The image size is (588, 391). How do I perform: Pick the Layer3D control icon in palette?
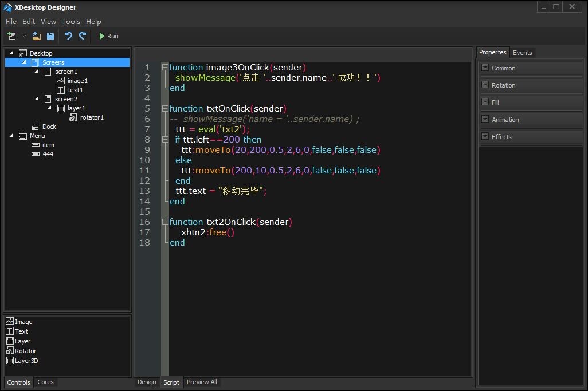pyautogui.click(x=10, y=360)
